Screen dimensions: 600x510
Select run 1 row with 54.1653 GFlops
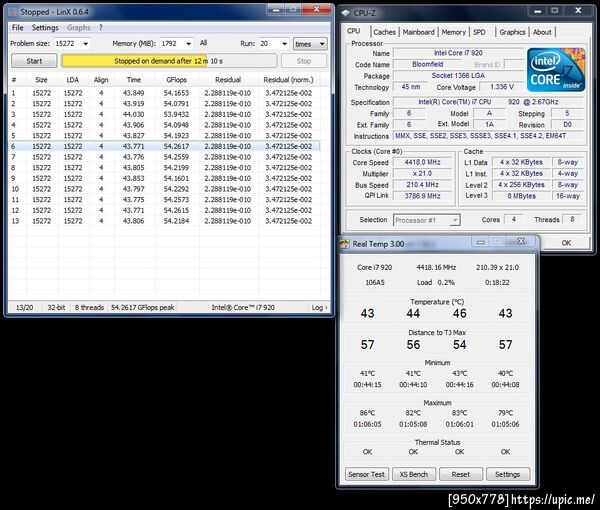click(164, 93)
